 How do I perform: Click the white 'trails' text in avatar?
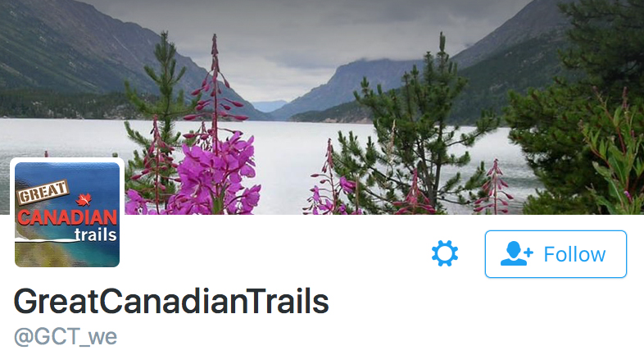click(95, 234)
